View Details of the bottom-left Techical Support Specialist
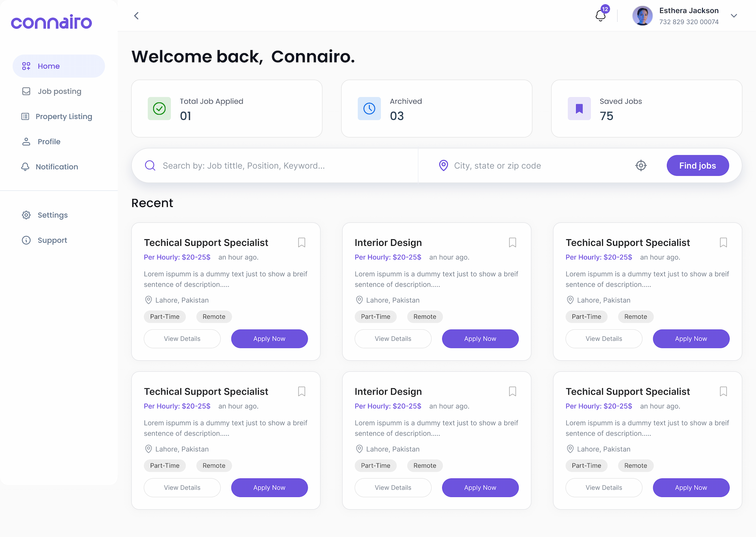The height and width of the screenshot is (537, 756). (182, 487)
